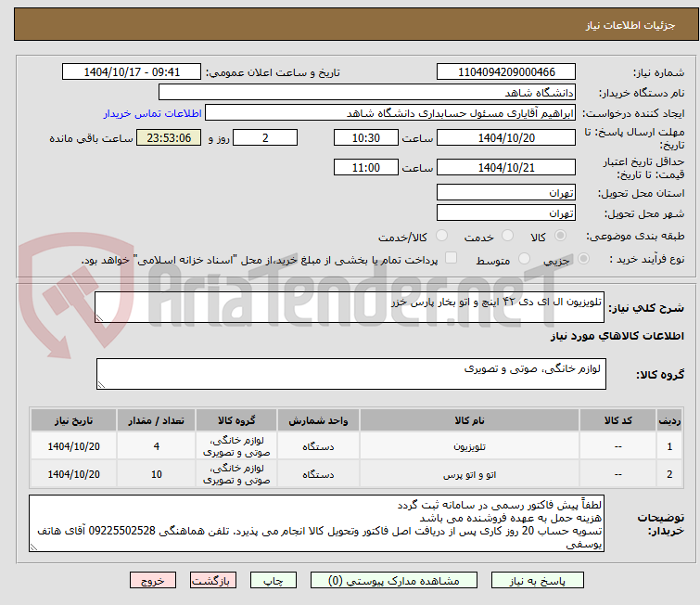Click the ایجاد کننده درخواست field
The height and width of the screenshot is (605, 700).
coord(389,113)
